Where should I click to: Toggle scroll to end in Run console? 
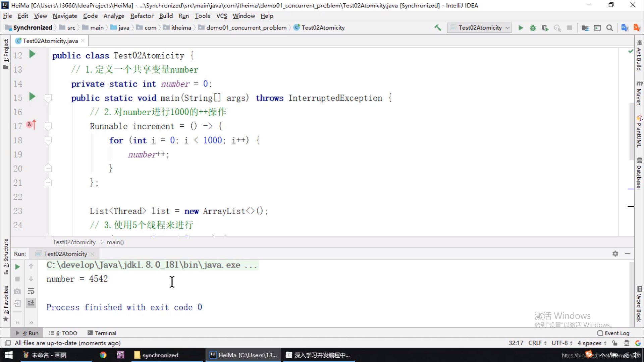tap(31, 303)
